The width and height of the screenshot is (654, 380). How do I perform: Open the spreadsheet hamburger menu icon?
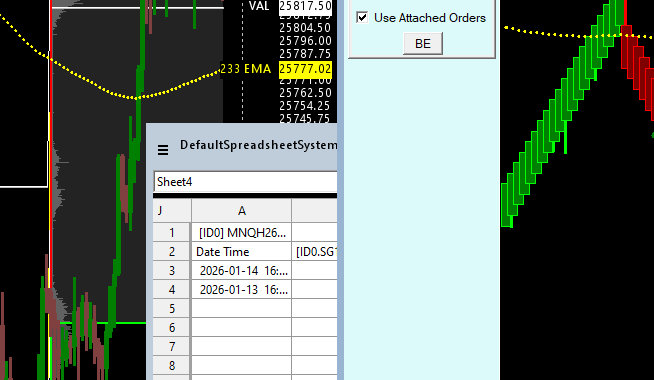pos(163,150)
